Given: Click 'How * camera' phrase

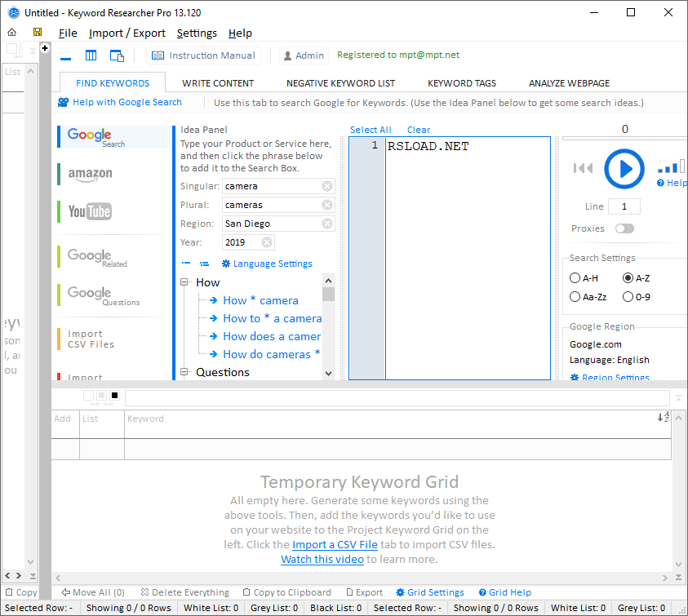Looking at the screenshot, I should (260, 300).
